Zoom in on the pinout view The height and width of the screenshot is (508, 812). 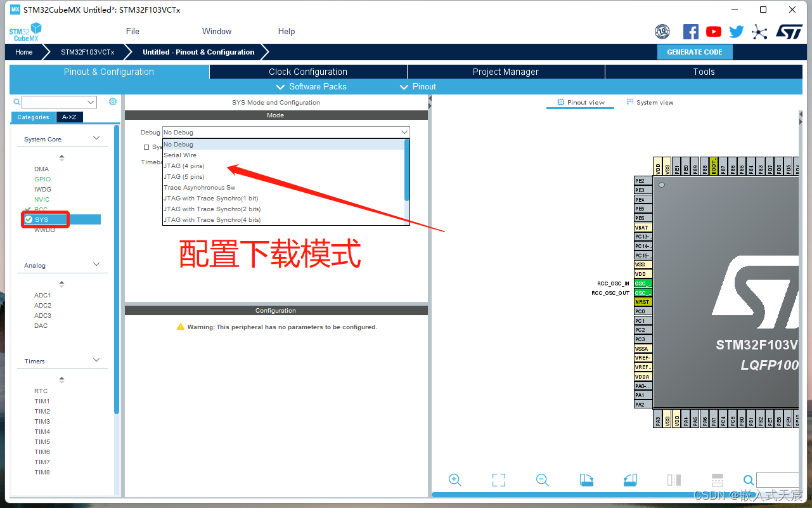click(x=454, y=480)
